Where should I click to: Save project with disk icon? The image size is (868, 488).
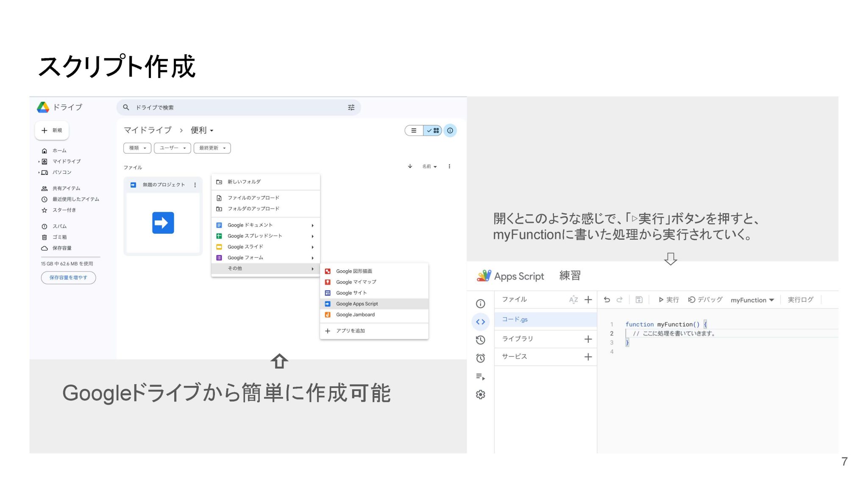639,300
